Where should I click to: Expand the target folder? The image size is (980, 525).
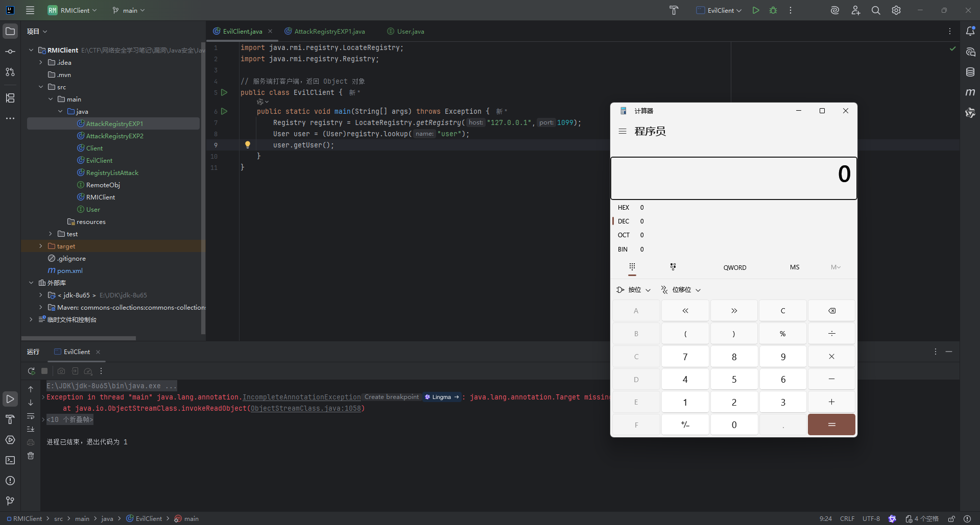click(x=41, y=246)
